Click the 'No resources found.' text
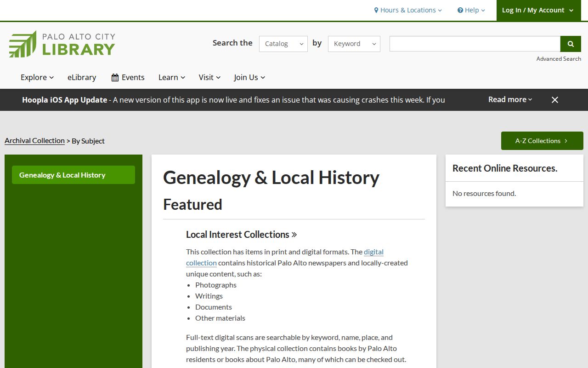Viewport: 588px width, 368px height. point(484,194)
